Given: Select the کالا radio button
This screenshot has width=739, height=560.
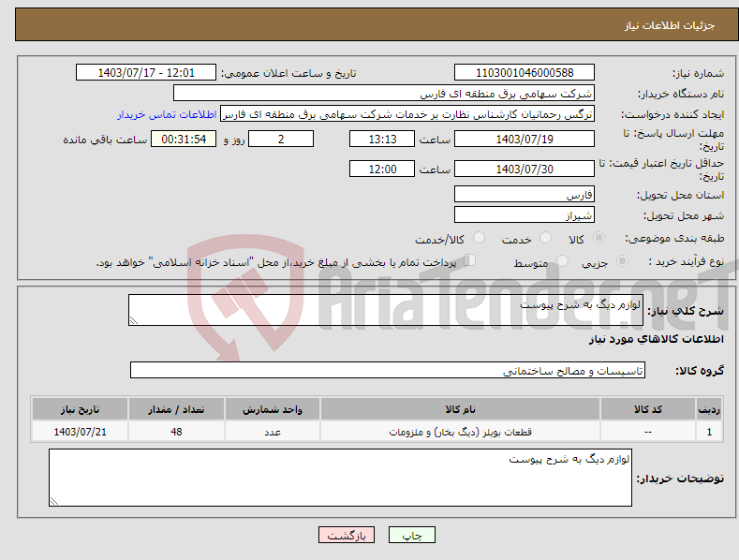Looking at the screenshot, I should click(x=599, y=238).
